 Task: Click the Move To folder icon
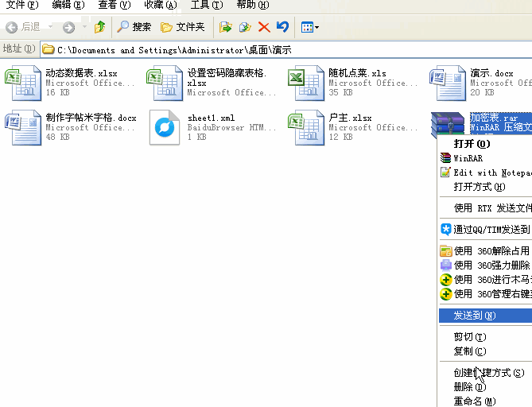pos(225,27)
